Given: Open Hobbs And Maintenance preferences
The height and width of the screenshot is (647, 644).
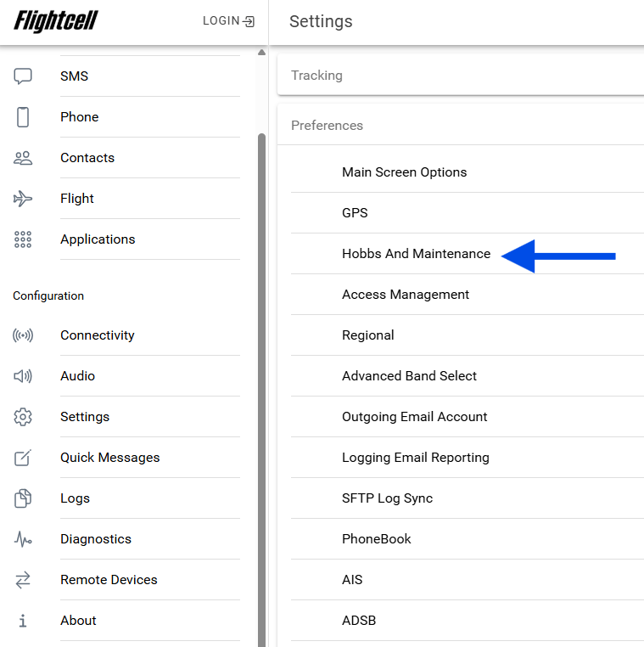Looking at the screenshot, I should (416, 254).
